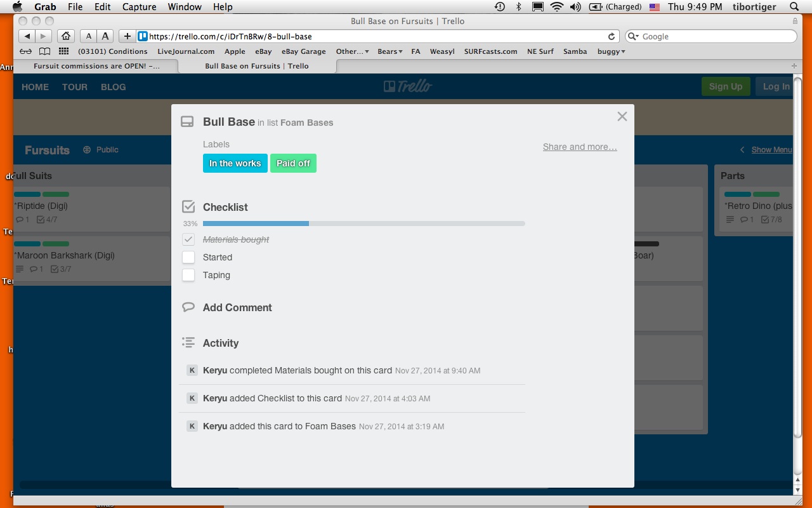Click the Safari home icon
The width and height of the screenshot is (812, 508).
pos(65,36)
